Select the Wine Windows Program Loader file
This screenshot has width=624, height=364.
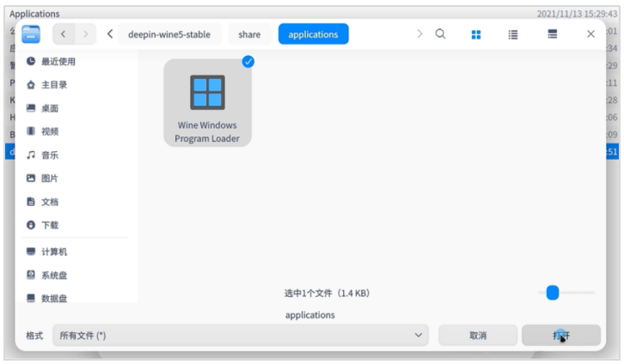pyautogui.click(x=207, y=103)
